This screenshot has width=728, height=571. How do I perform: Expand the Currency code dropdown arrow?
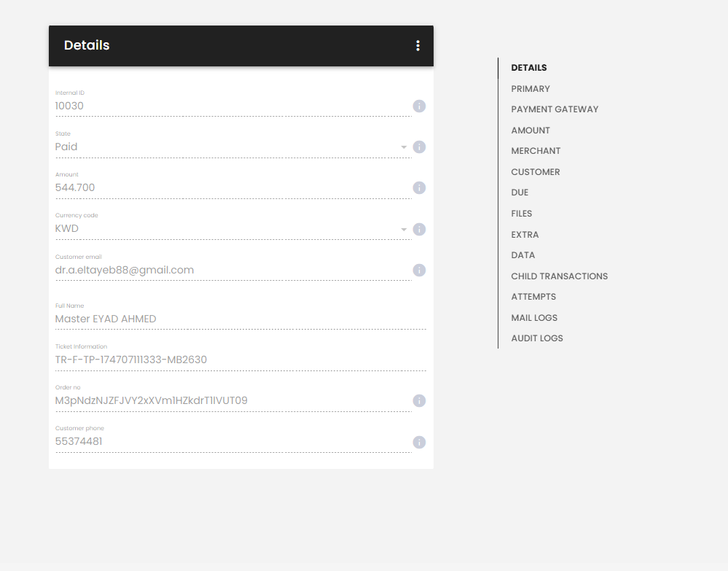point(404,230)
